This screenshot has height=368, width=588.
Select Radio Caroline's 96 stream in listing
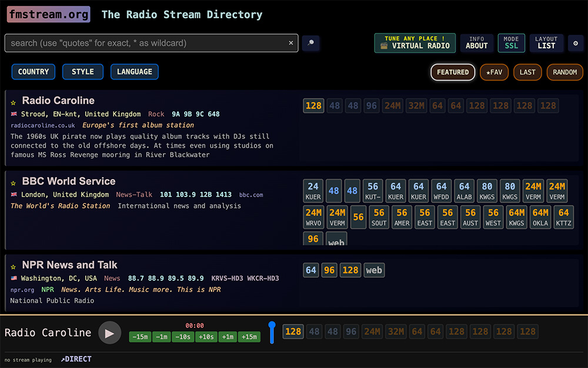(371, 106)
